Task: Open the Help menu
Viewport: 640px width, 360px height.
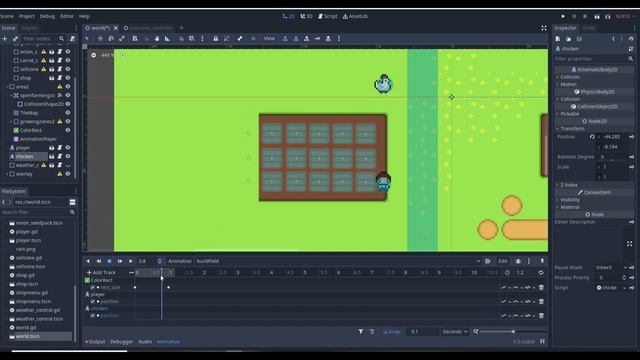Action: point(84,16)
